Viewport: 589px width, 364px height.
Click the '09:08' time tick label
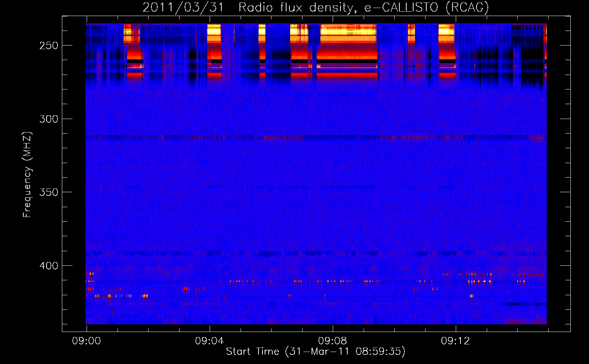pyautogui.click(x=333, y=341)
